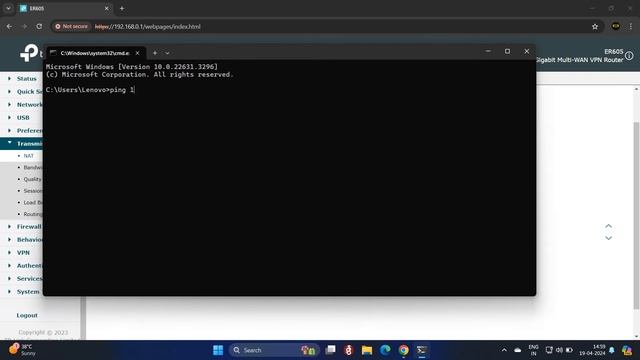Click the taskbar Search box
Screen dimensions: 640x360
click(x=273, y=350)
